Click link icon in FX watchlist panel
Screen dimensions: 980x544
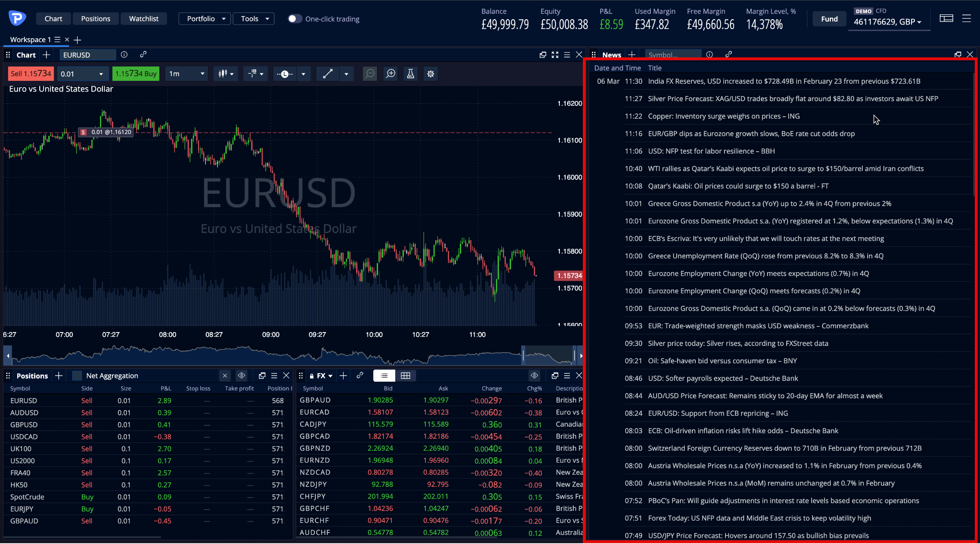(360, 376)
